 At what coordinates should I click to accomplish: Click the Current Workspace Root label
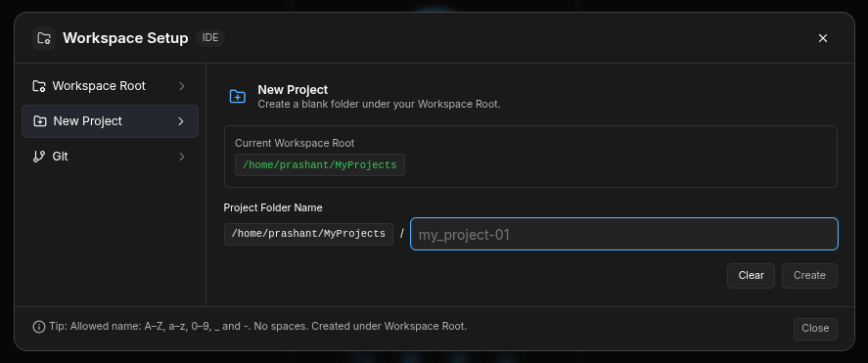295,143
